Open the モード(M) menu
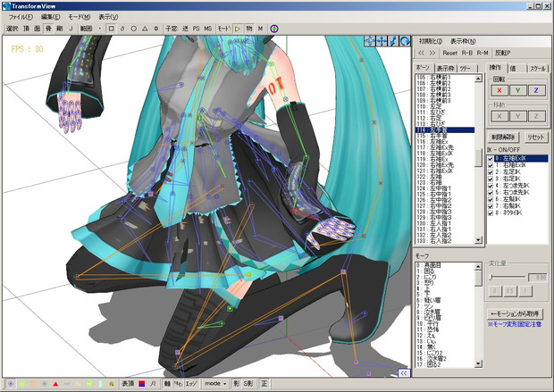554x392 pixels. pyautogui.click(x=80, y=17)
